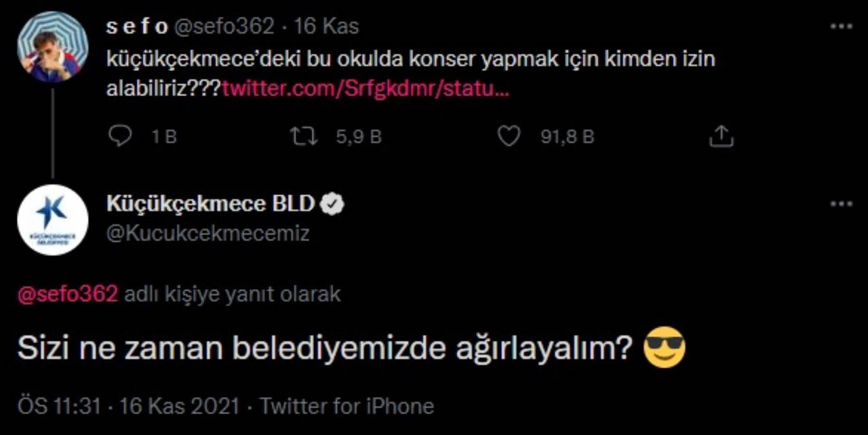The width and height of the screenshot is (868, 435).
Task: Click the share upload icon
Action: pyautogui.click(x=721, y=136)
